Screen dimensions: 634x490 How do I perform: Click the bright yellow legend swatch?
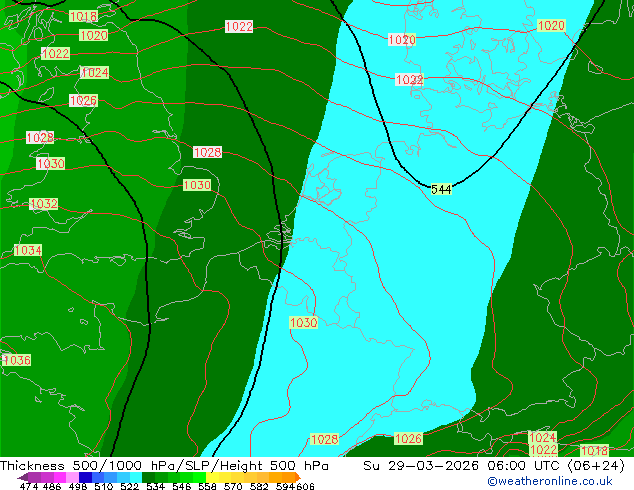click(212, 477)
